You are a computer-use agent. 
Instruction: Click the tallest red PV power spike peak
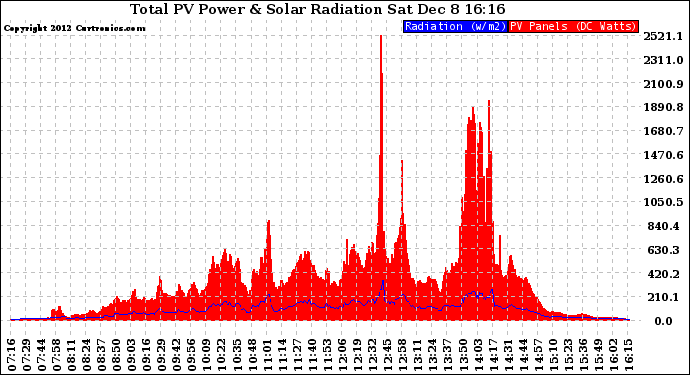[381, 37]
